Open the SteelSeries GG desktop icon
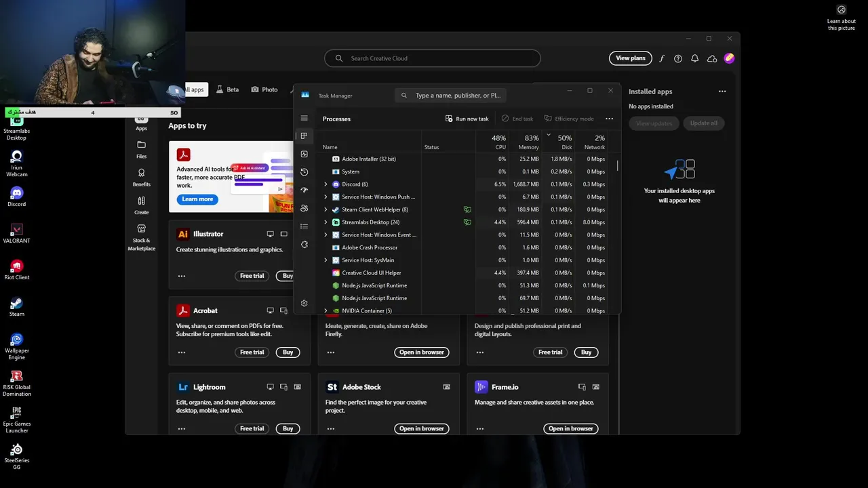Screen dimensions: 868x488 click(x=17, y=456)
